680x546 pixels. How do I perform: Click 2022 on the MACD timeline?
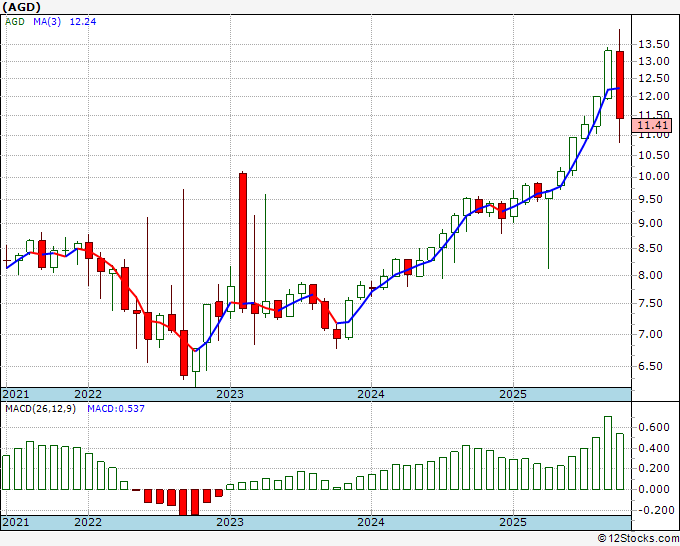(x=88, y=522)
